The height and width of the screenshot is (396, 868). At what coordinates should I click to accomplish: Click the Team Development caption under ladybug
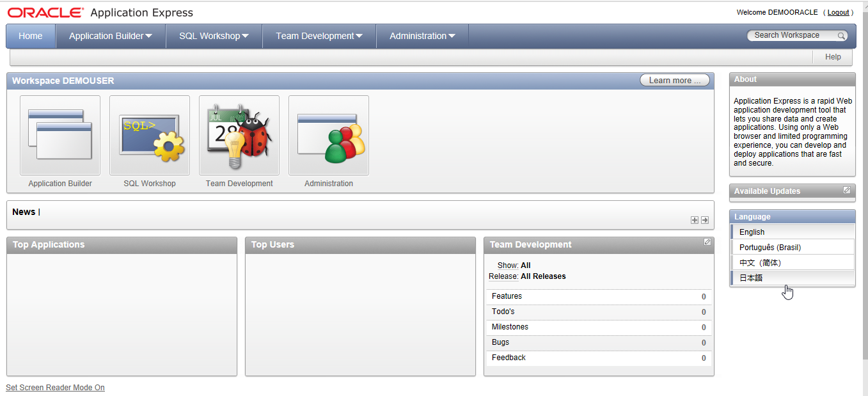pos(239,184)
